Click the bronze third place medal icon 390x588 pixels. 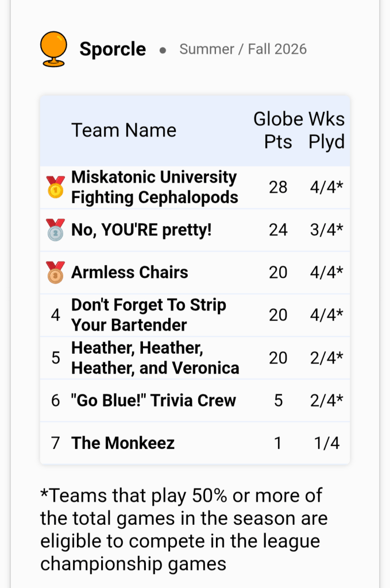(56, 272)
